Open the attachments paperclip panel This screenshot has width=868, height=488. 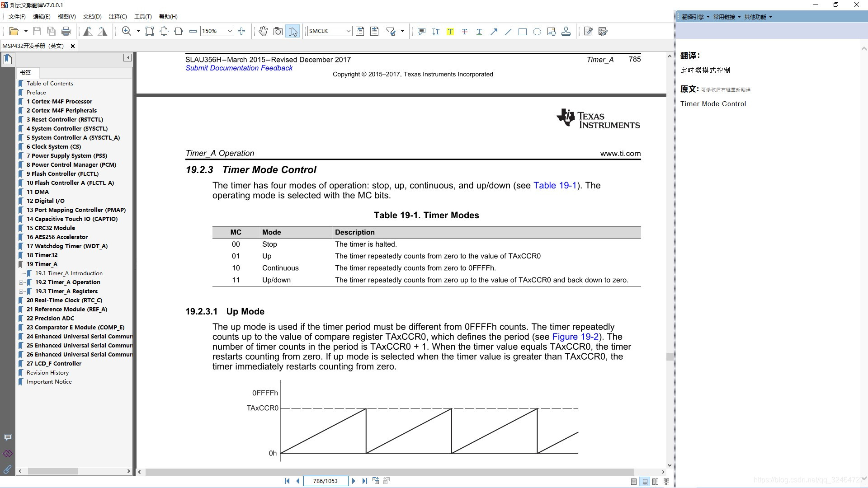pos(8,469)
